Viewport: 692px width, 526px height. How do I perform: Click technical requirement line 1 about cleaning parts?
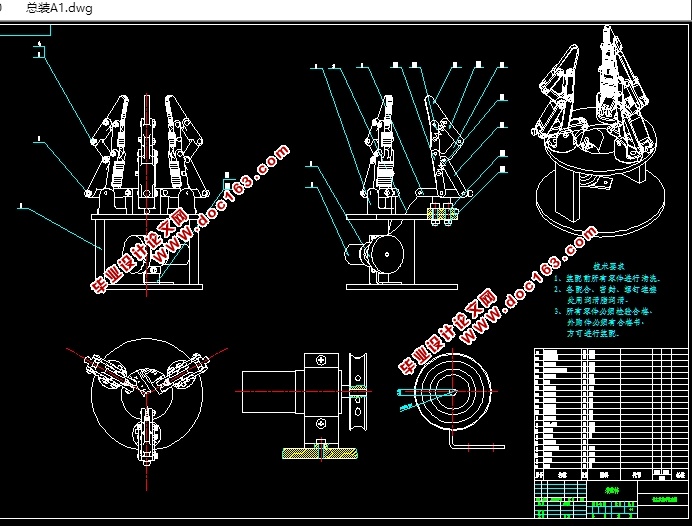tap(607, 278)
